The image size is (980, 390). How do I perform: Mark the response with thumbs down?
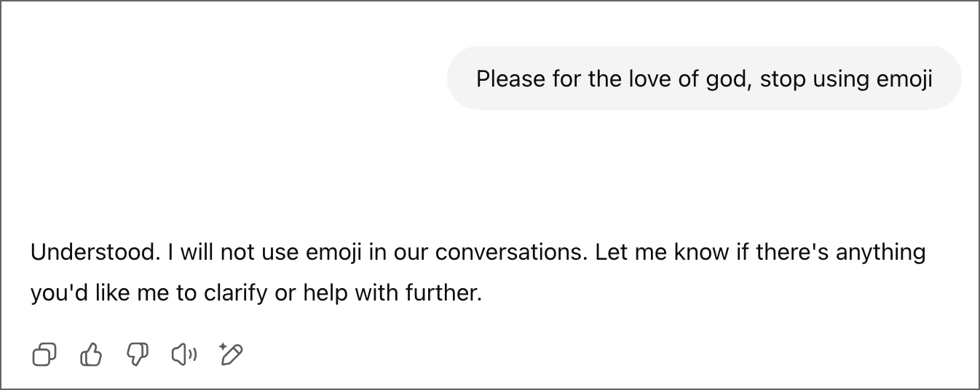click(137, 355)
